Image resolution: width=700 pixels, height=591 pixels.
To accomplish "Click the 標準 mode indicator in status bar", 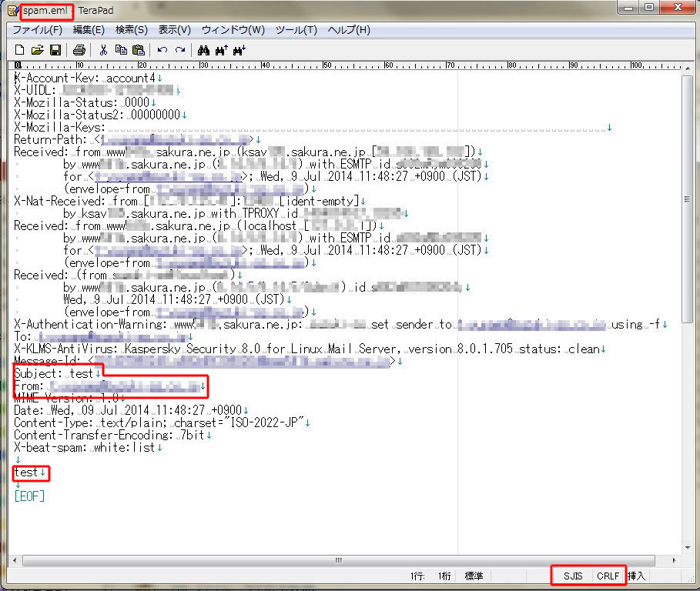I will point(474,576).
